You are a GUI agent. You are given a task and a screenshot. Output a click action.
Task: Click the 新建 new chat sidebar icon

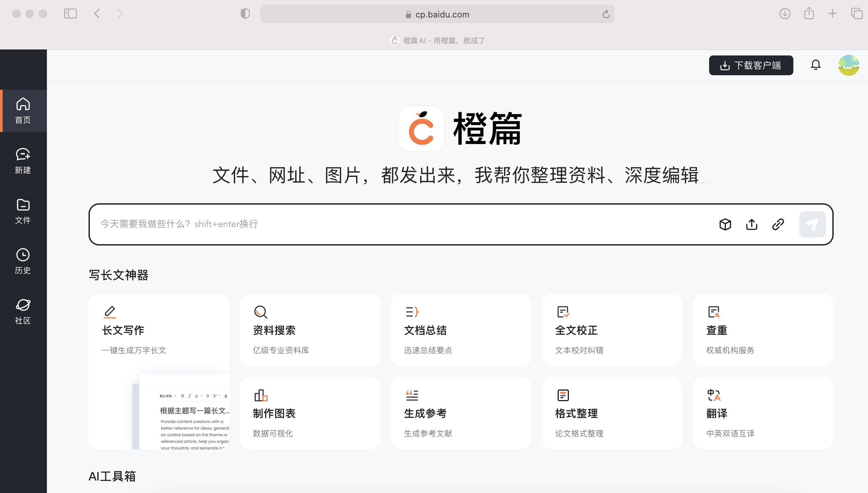pos(23,154)
